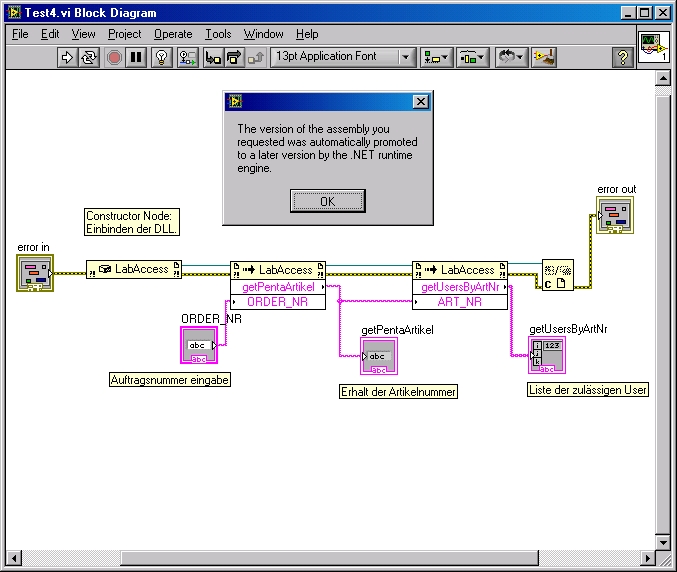Click the Pause button in toolbar
The image size is (677, 572).
click(136, 57)
